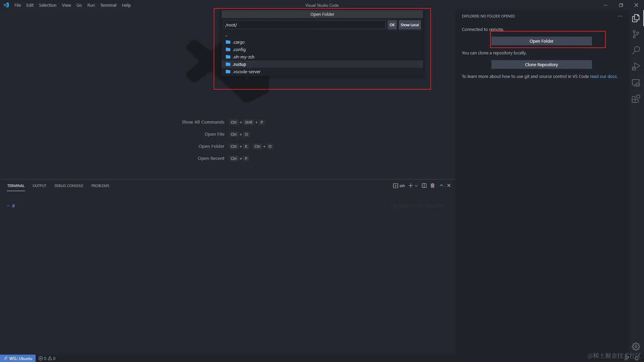The width and height of the screenshot is (644, 362).
Task: Open the Source Control view
Action: pos(636,34)
